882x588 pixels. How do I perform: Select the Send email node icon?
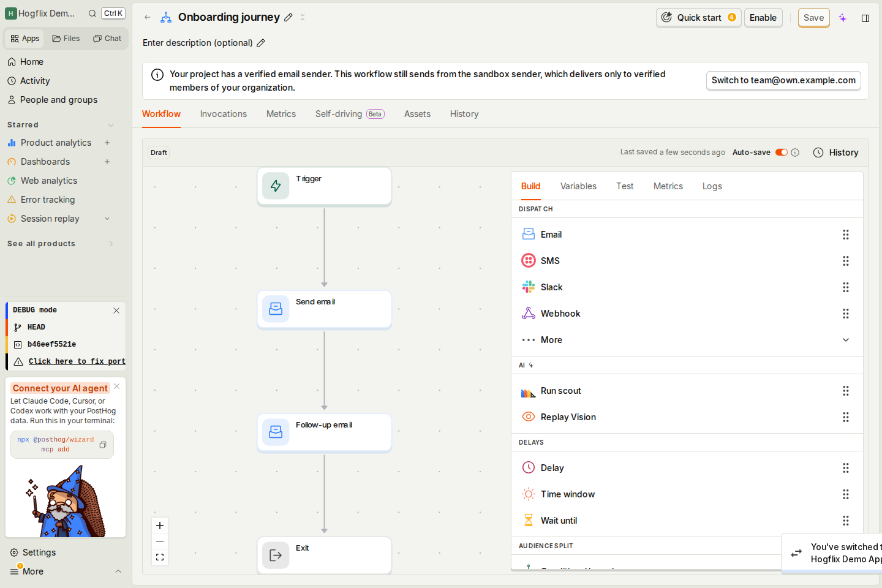(x=276, y=309)
